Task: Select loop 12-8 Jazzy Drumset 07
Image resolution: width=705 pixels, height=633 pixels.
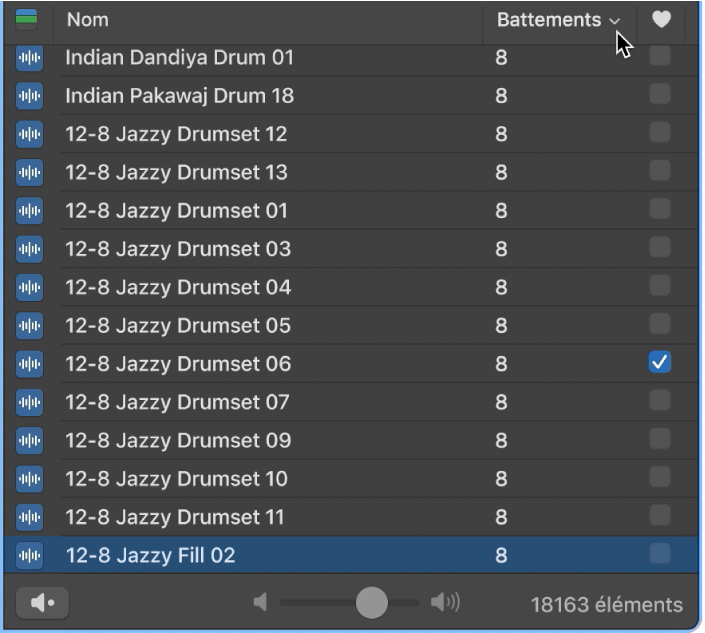Action: [x=177, y=402]
